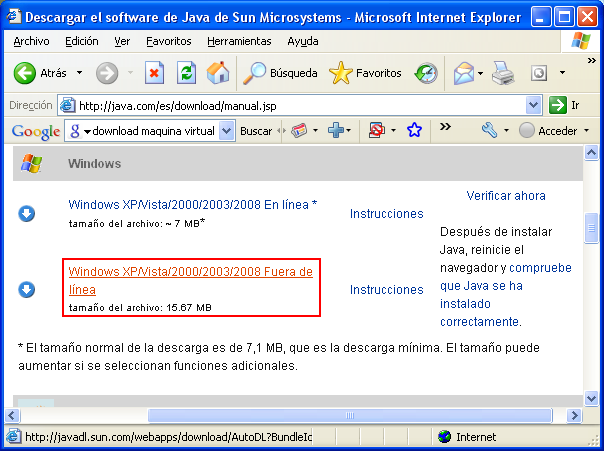Open the history clock icon
Image resolution: width=604 pixels, height=451 pixels.
click(x=427, y=73)
